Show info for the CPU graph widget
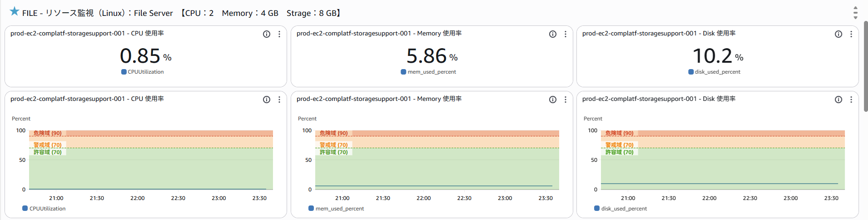The image size is (868, 220). [267, 100]
